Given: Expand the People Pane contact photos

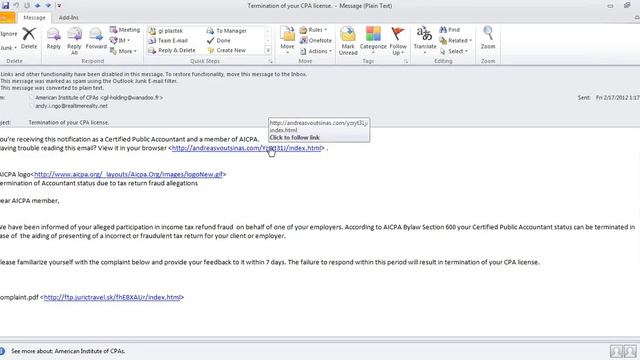Looking at the screenshot, I should (x=623, y=351).
